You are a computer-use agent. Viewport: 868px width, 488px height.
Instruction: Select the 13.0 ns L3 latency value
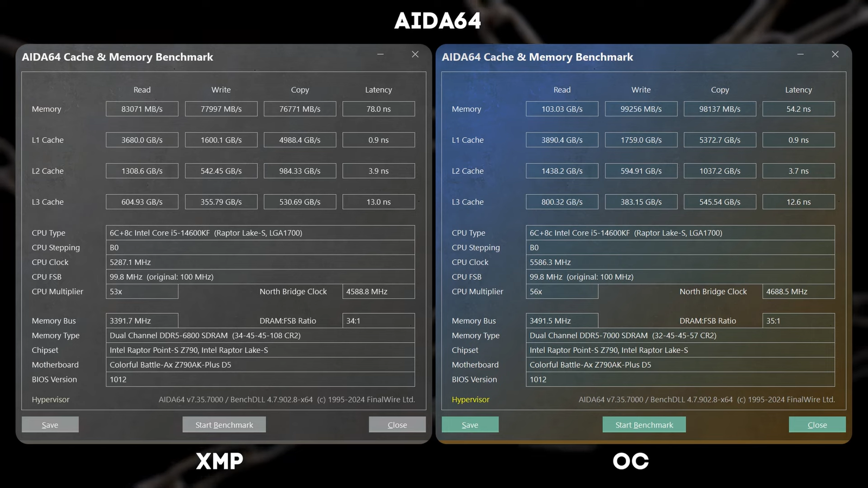pyautogui.click(x=379, y=202)
